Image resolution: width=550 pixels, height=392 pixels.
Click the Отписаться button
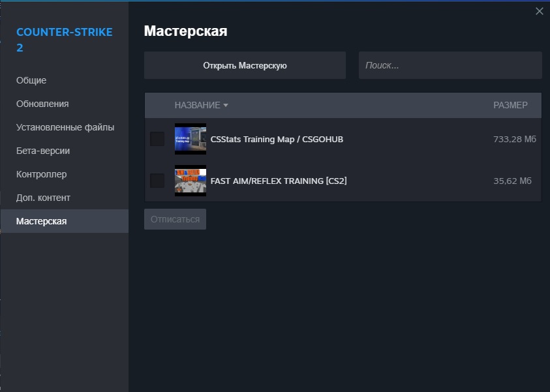(175, 219)
